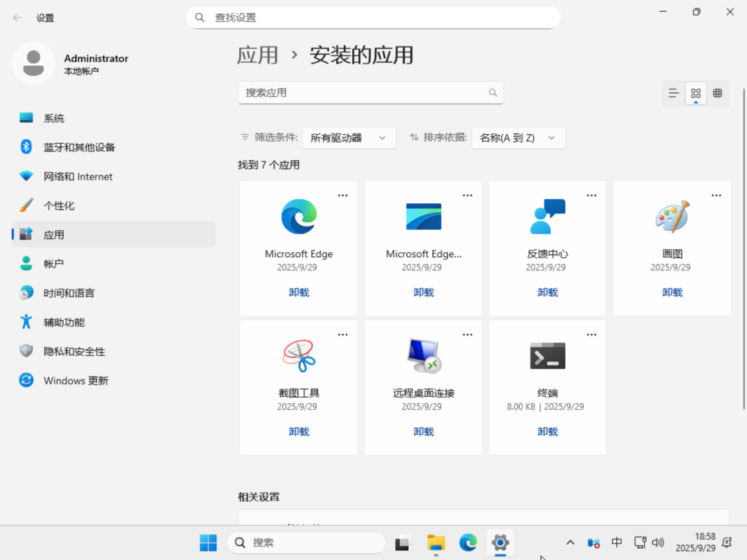Uninstall Microsoft Edge via 卸载
Viewport: 747px width, 560px height.
[299, 292]
